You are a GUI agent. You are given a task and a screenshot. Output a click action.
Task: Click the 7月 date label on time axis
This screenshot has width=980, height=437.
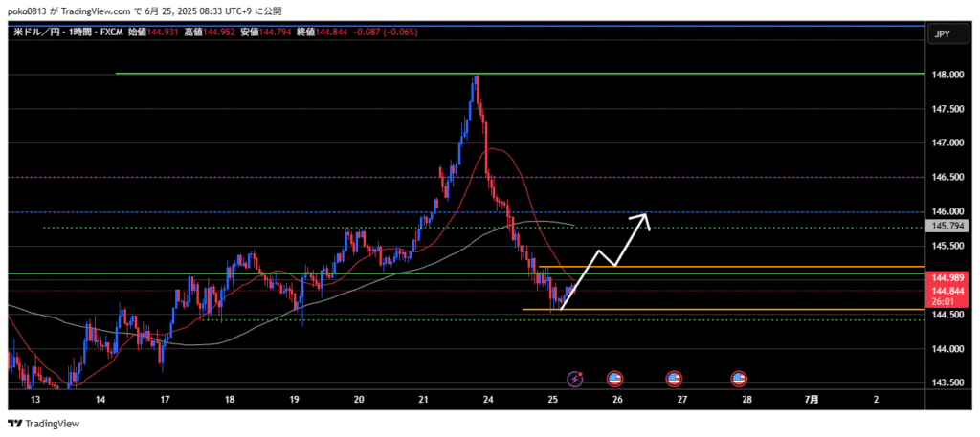(811, 399)
